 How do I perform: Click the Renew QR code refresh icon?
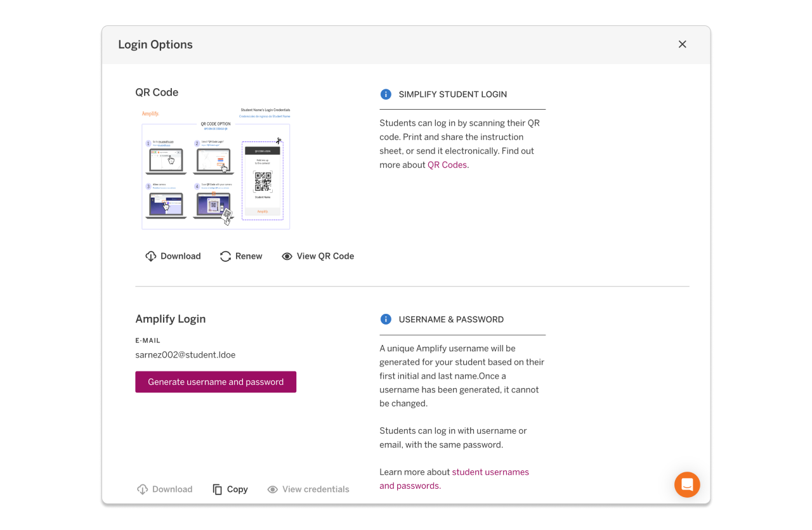[x=225, y=255]
